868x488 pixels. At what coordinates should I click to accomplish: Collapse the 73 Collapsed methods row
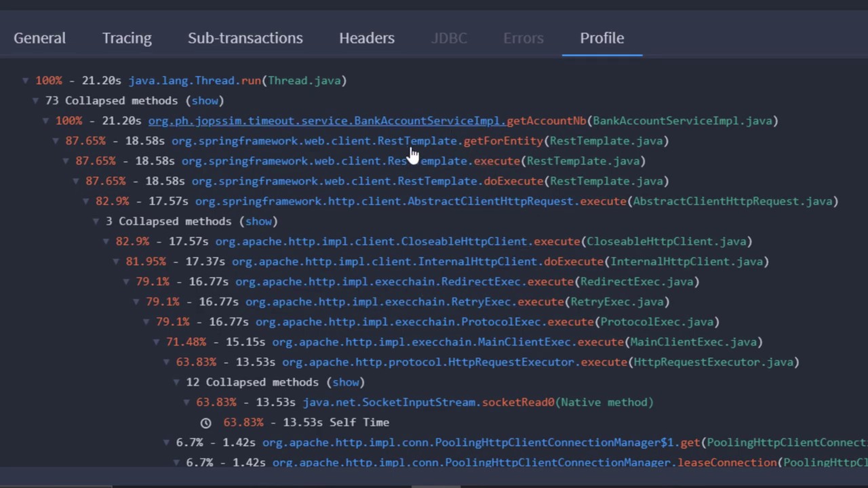(x=35, y=101)
